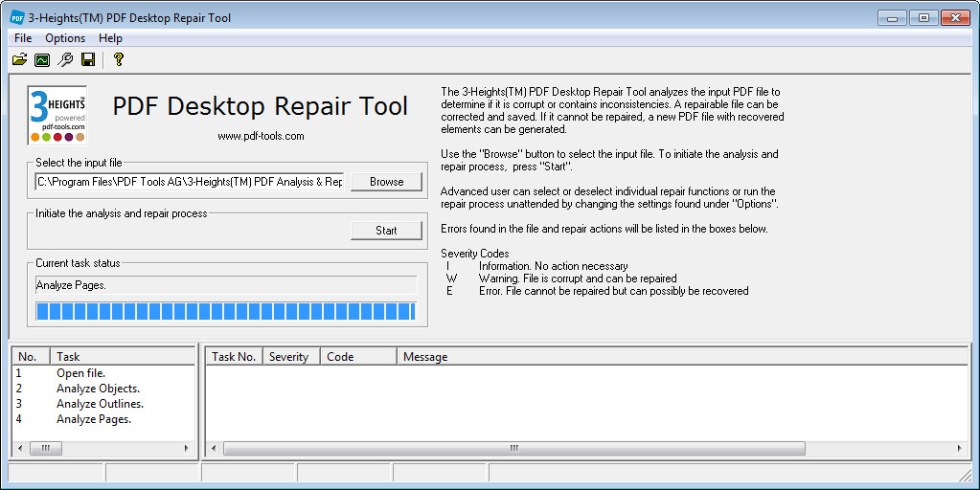Click the message list scrollbar thumb
The image size is (980, 490).
[514, 448]
